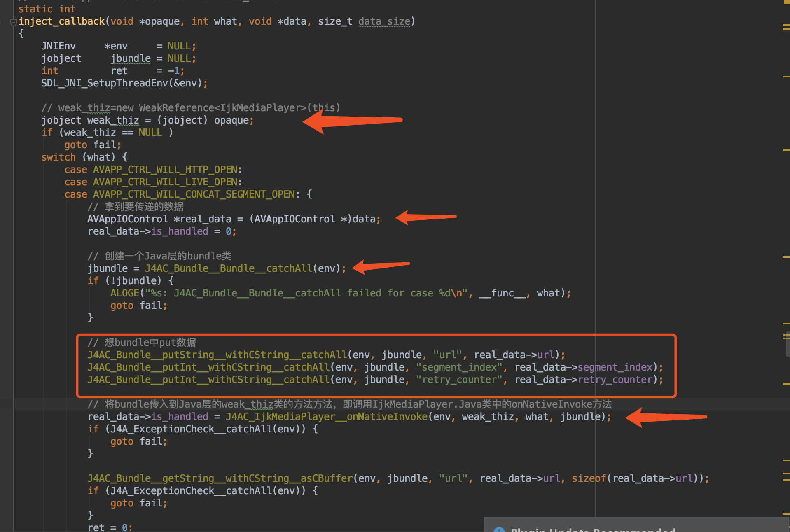The image size is (790, 532).
Task: Click the "segment_index" string literal
Action: coord(459,367)
